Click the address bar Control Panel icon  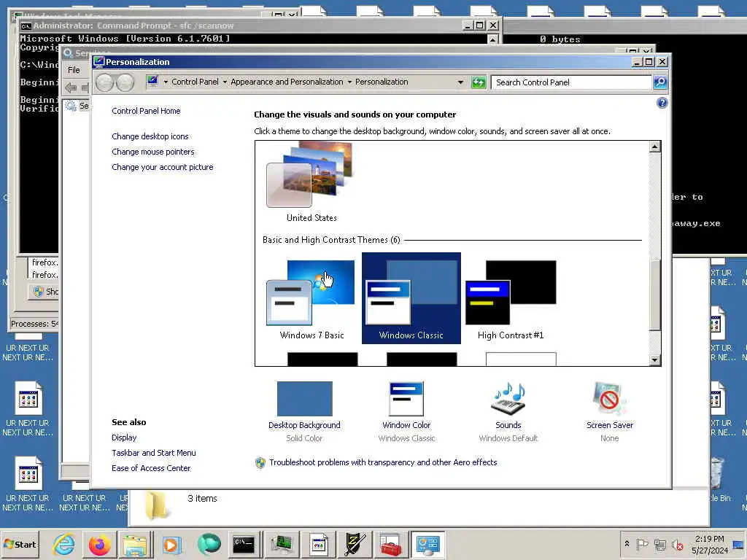pos(152,82)
